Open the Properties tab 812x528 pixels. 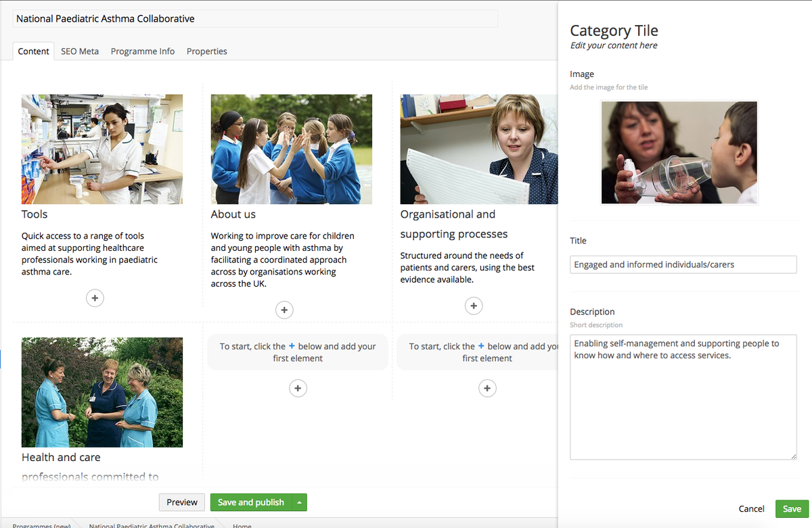[207, 51]
